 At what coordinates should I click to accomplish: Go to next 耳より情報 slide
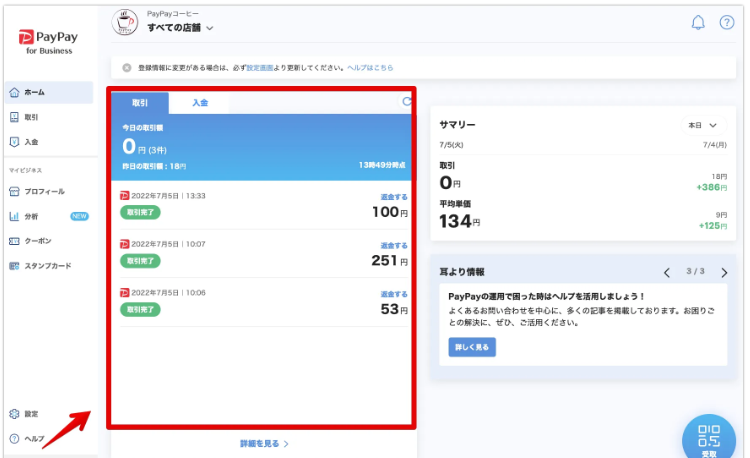click(x=724, y=272)
